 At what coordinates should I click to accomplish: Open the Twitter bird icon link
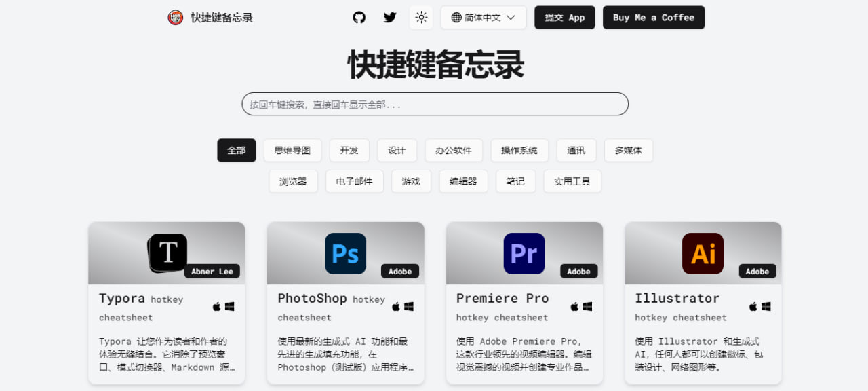(390, 18)
